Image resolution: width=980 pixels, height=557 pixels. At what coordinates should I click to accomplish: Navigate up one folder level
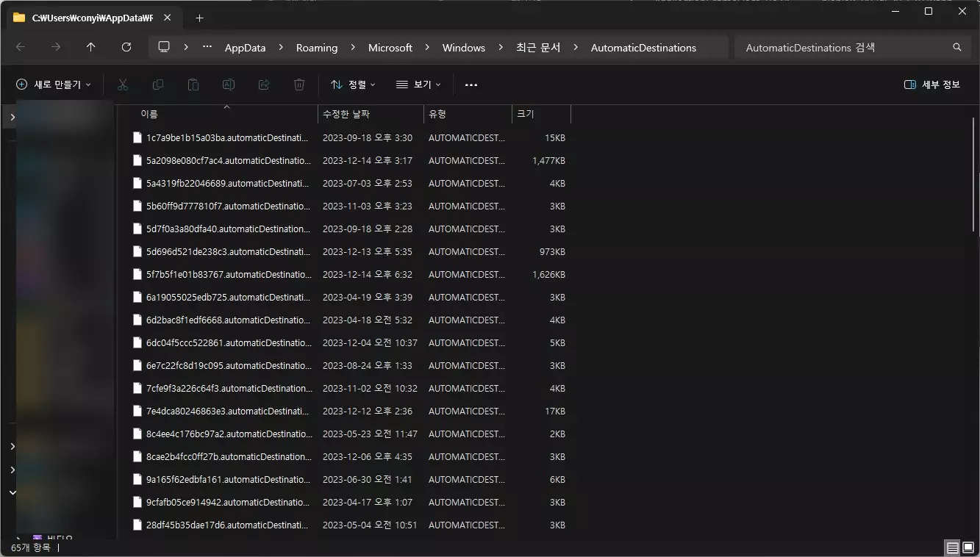(x=91, y=47)
